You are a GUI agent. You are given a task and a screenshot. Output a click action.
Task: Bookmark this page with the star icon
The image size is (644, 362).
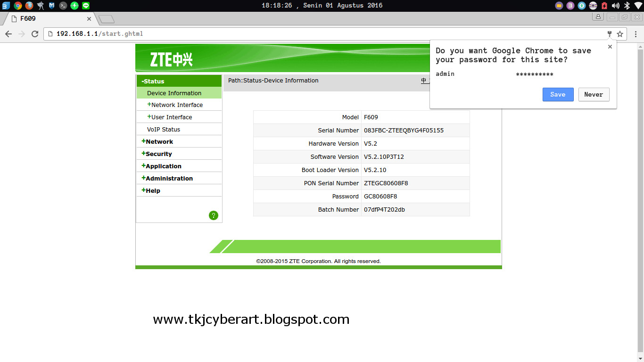tap(620, 34)
